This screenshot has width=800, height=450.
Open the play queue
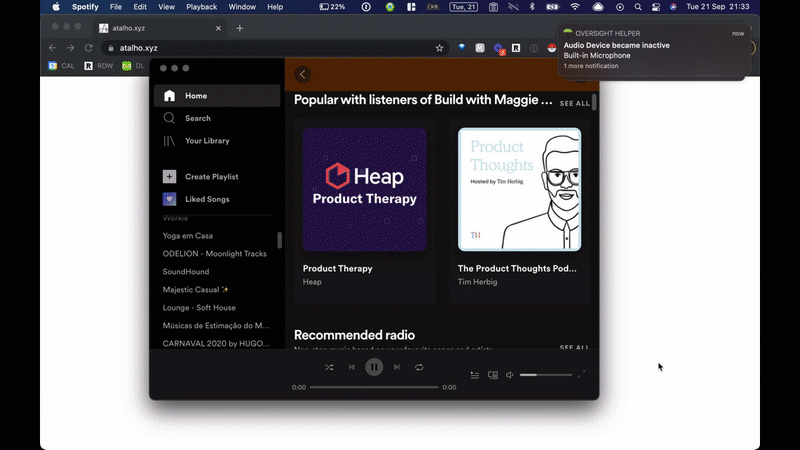coord(474,376)
